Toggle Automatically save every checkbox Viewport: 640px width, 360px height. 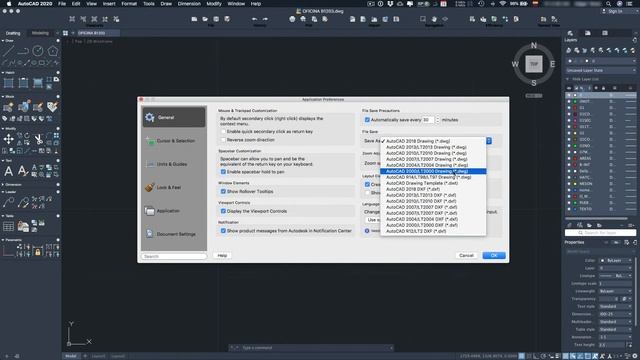coord(367,120)
